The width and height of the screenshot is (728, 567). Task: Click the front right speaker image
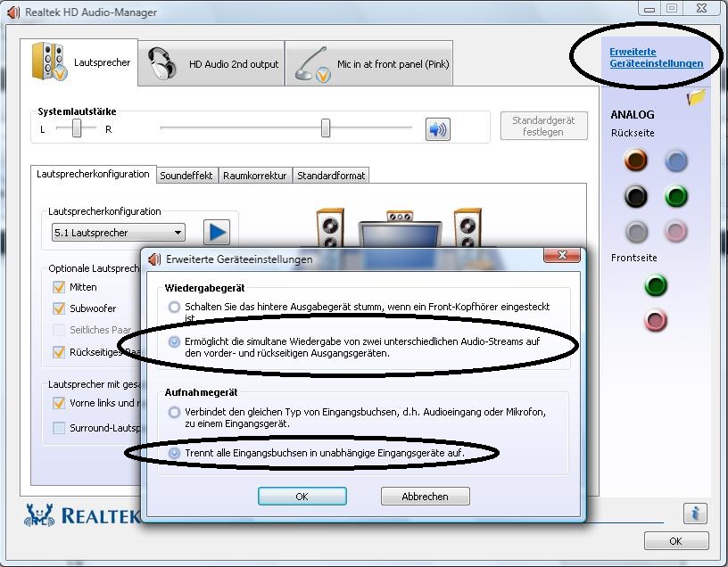click(467, 227)
